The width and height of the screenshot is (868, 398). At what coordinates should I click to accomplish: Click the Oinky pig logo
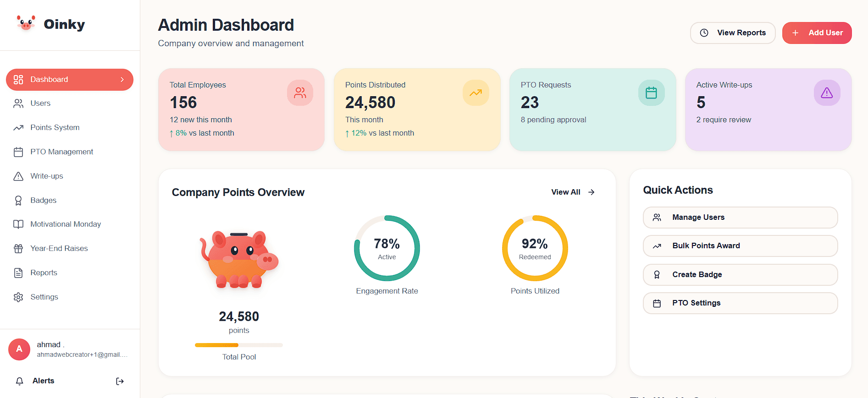pos(26,23)
